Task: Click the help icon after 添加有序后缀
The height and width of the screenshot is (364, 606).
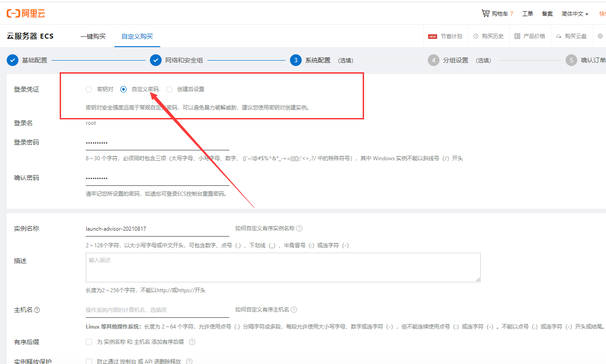Action: (x=192, y=342)
